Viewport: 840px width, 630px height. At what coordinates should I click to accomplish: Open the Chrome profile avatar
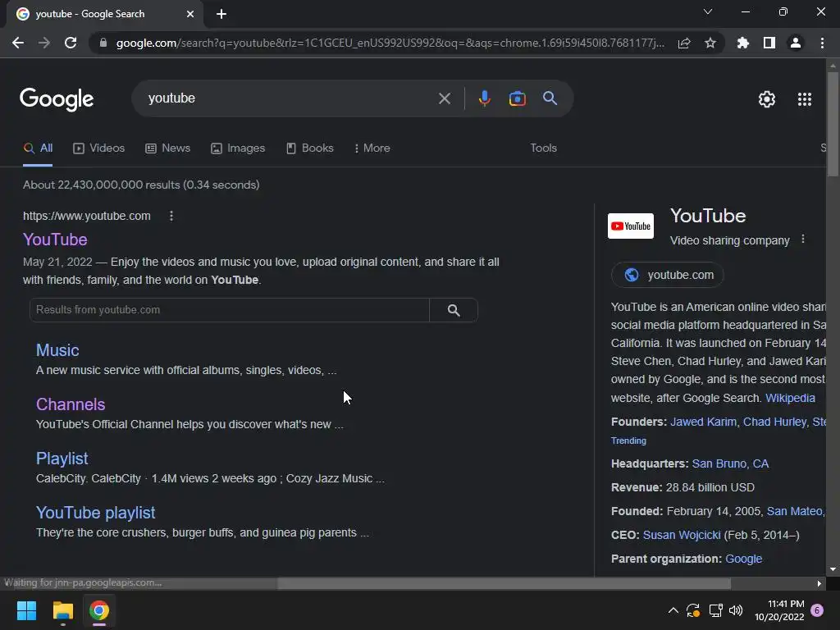796,43
